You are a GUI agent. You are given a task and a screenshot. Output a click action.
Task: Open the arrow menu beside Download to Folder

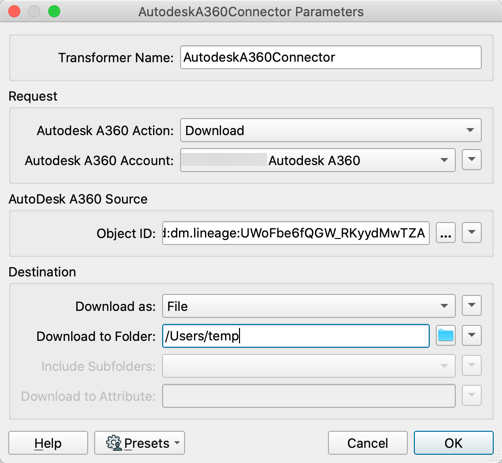[472, 335]
